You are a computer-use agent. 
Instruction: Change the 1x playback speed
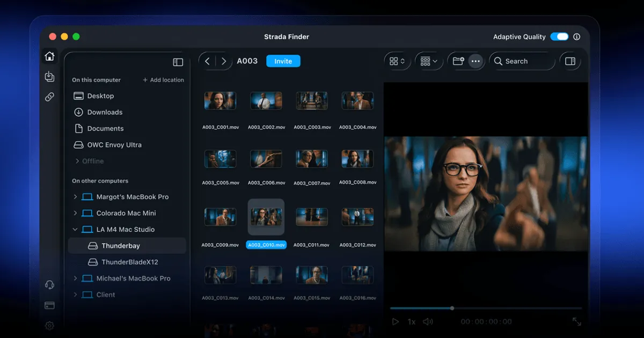point(412,322)
